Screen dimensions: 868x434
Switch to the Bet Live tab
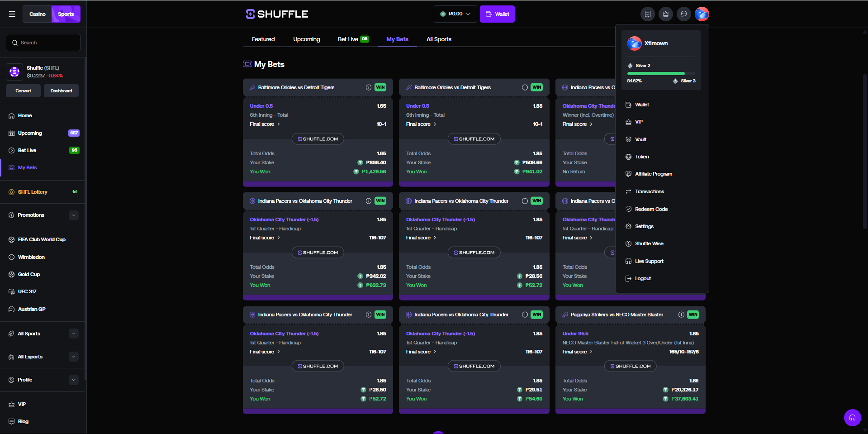tap(353, 39)
